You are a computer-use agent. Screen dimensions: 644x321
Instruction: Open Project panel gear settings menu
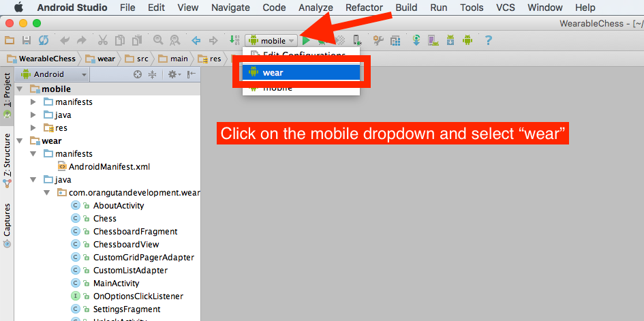[x=174, y=74]
